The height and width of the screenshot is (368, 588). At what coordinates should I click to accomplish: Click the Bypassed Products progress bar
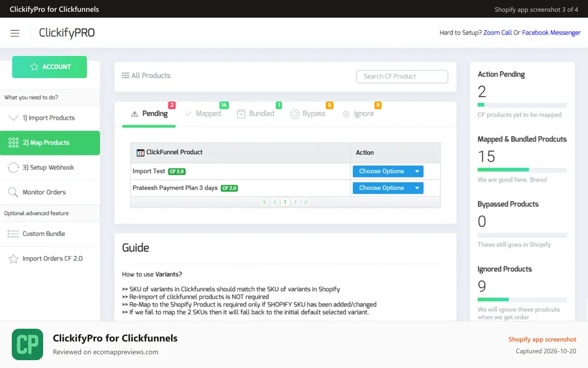pyautogui.click(x=522, y=235)
